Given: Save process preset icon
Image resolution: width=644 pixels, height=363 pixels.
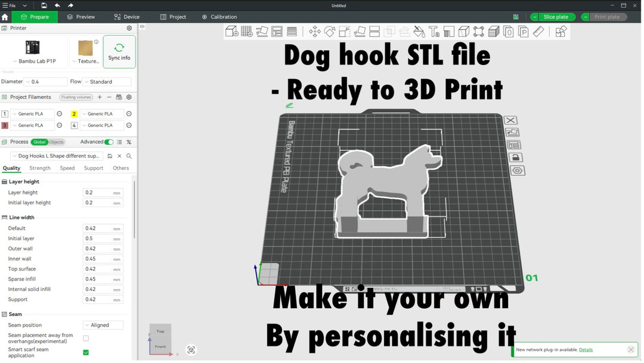Looking at the screenshot, I should click(110, 156).
